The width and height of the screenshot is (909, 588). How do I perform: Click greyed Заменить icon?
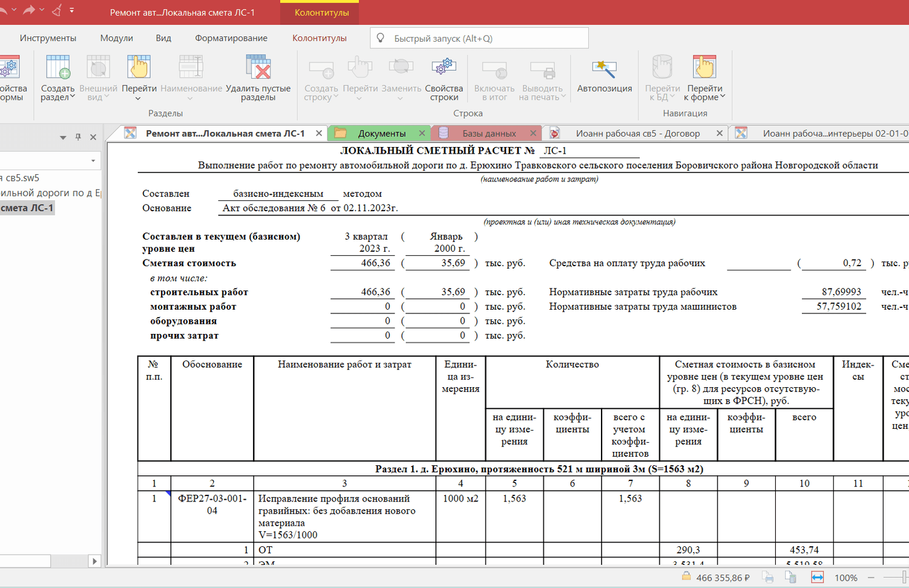click(401, 67)
